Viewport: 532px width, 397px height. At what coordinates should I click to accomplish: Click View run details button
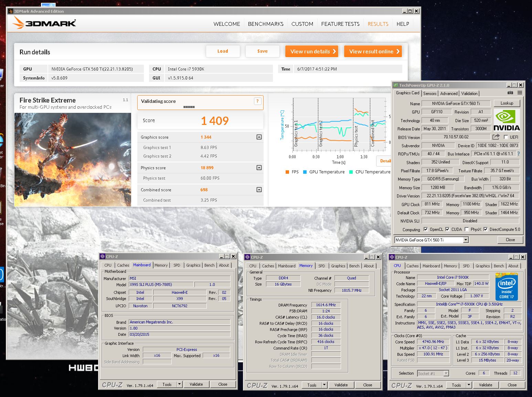[312, 51]
